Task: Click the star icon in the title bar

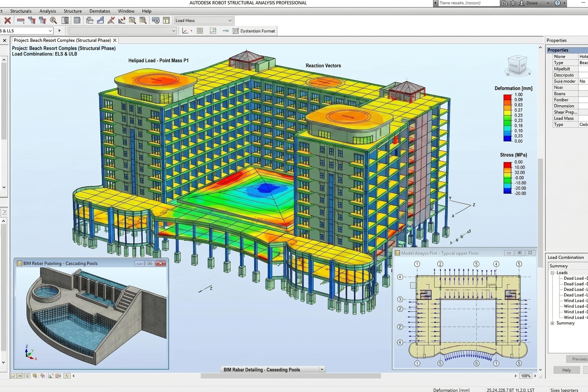Action: pos(513,3)
